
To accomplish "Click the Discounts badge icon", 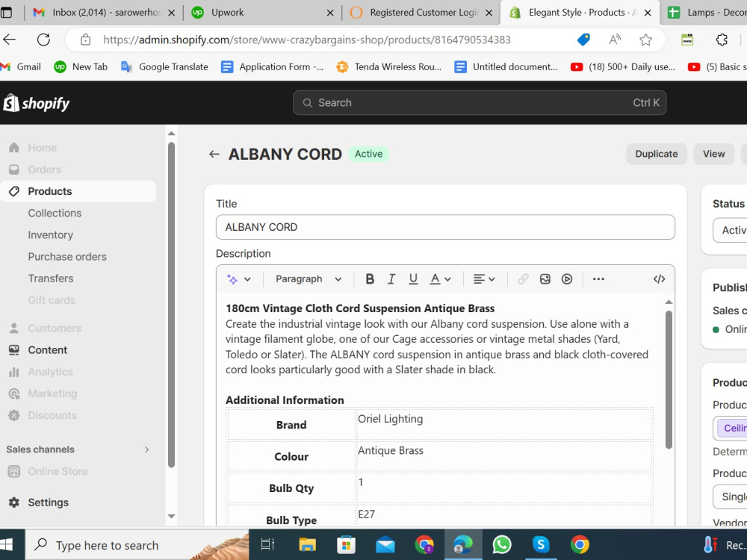I will [14, 415].
